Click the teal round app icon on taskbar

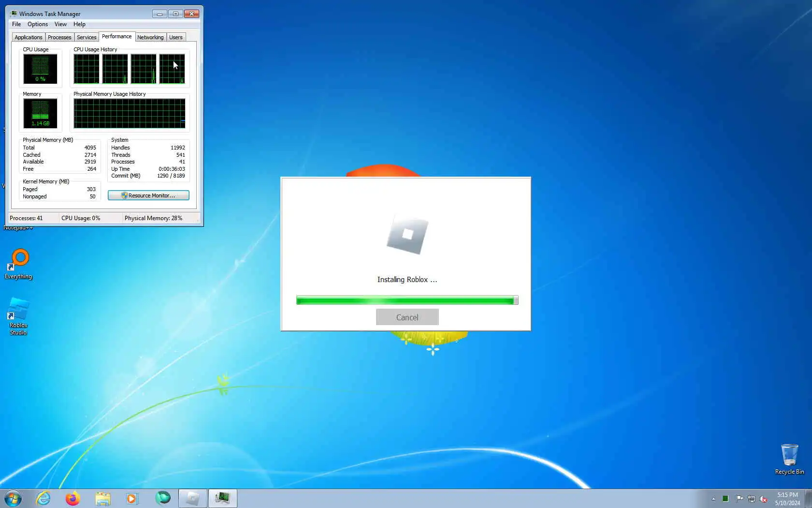pyautogui.click(x=163, y=498)
